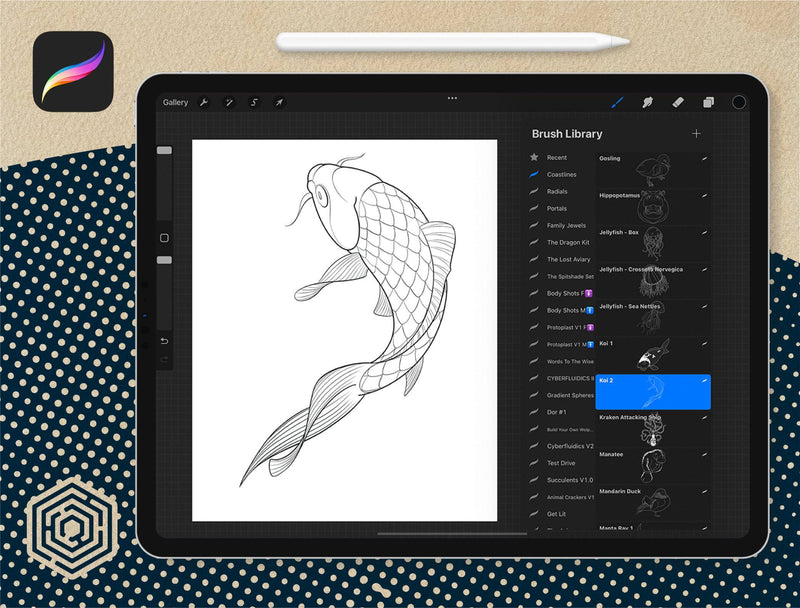This screenshot has height=608, width=800.
Task: Add a new brush with plus button
Action: [x=696, y=134]
